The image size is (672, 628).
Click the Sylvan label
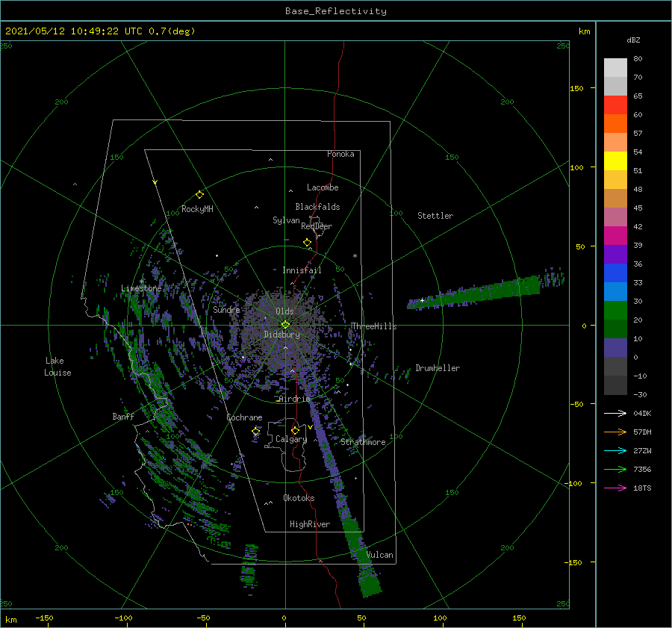286,220
